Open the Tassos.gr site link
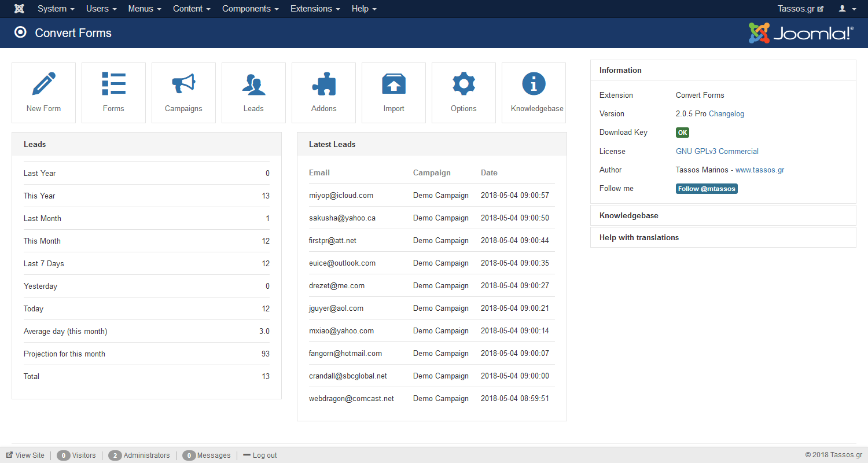 [800, 9]
